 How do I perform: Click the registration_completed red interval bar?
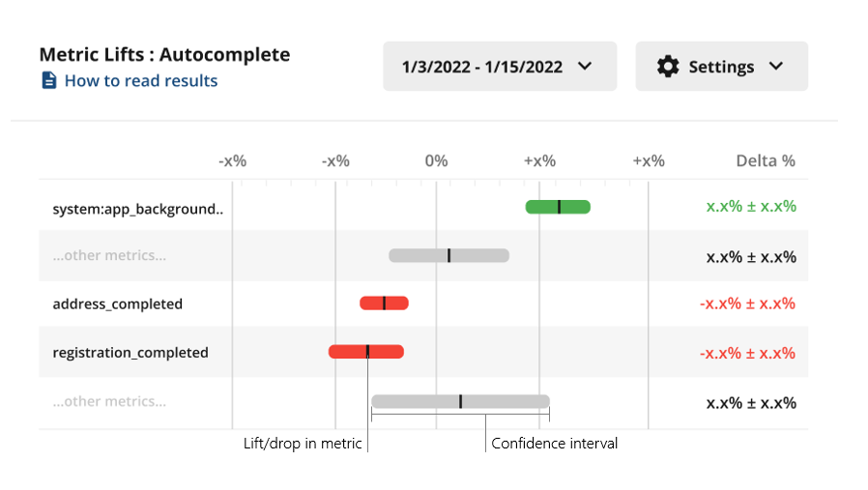366,352
